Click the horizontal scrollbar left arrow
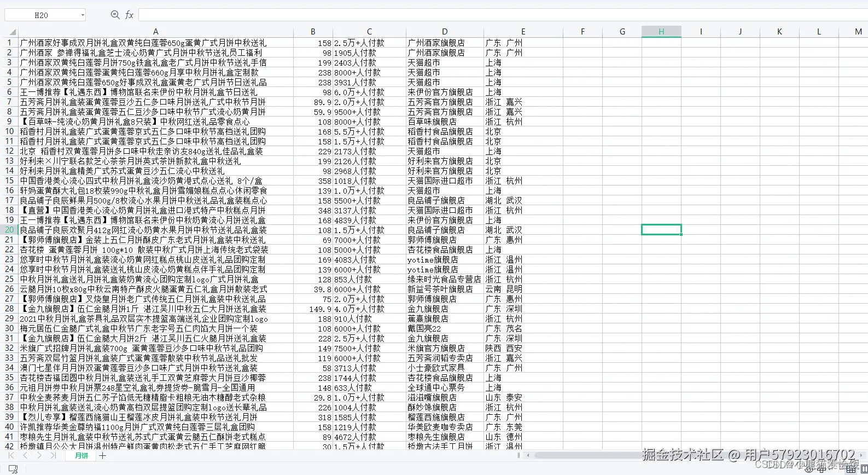Image resolution: width=868 pixels, height=475 pixels. coord(528,455)
